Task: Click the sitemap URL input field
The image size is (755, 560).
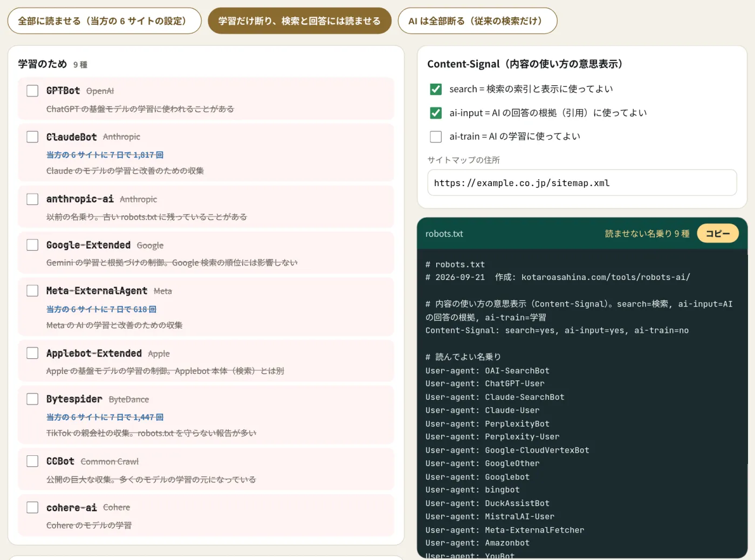Action: (582, 183)
